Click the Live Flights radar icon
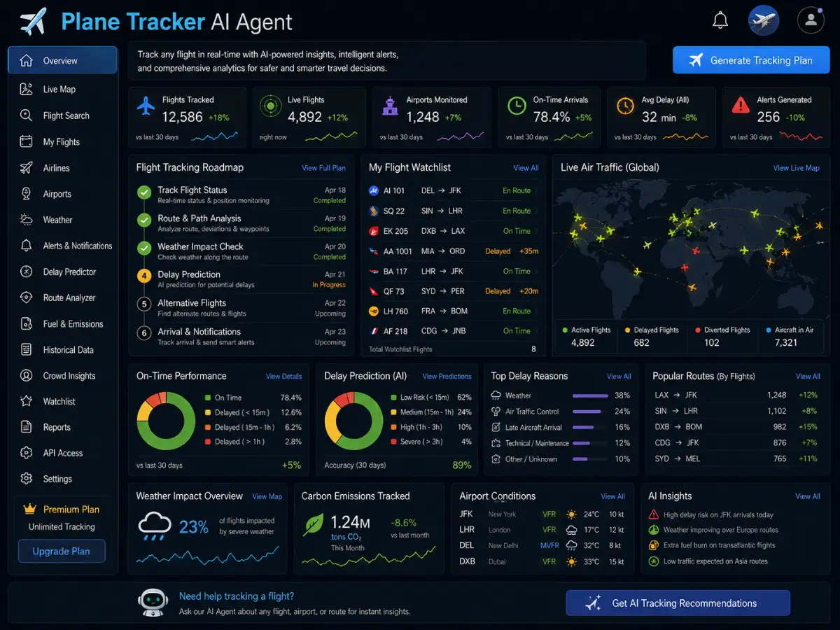This screenshot has width=840, height=630. [x=270, y=106]
